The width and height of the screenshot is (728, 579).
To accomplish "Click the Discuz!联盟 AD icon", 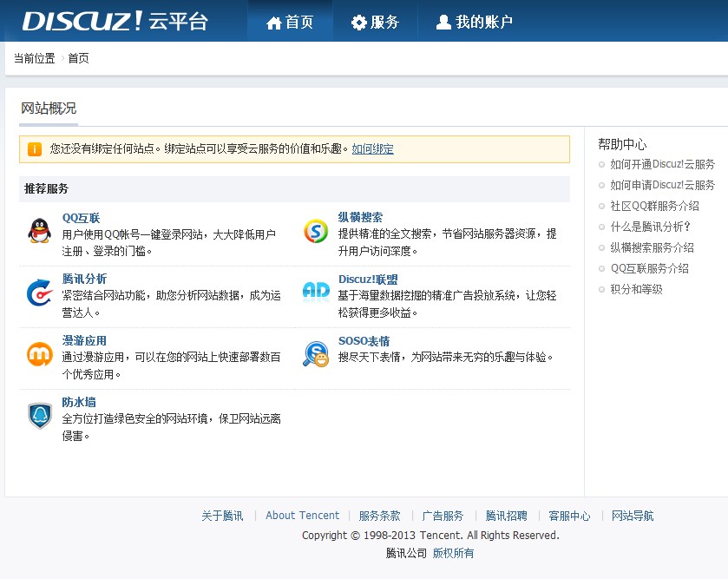I will coord(316,292).
